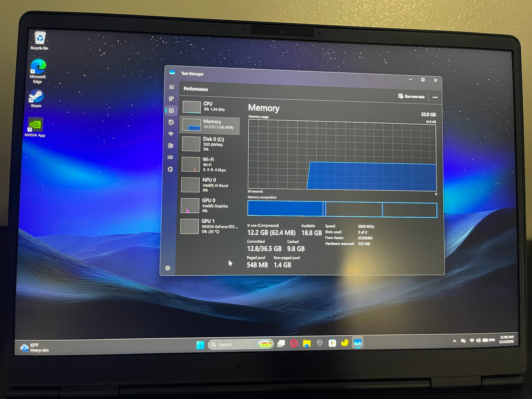Open the Task Manager hamburger navigation menu
532x399 pixels.
click(171, 87)
